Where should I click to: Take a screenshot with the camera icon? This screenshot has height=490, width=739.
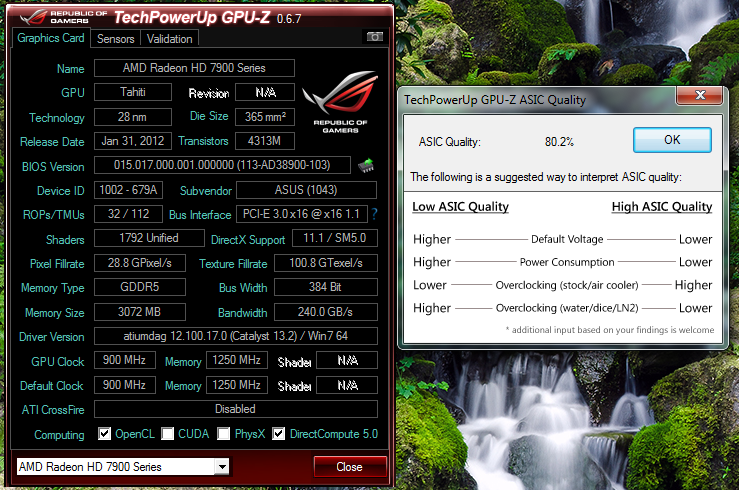pos(375,37)
